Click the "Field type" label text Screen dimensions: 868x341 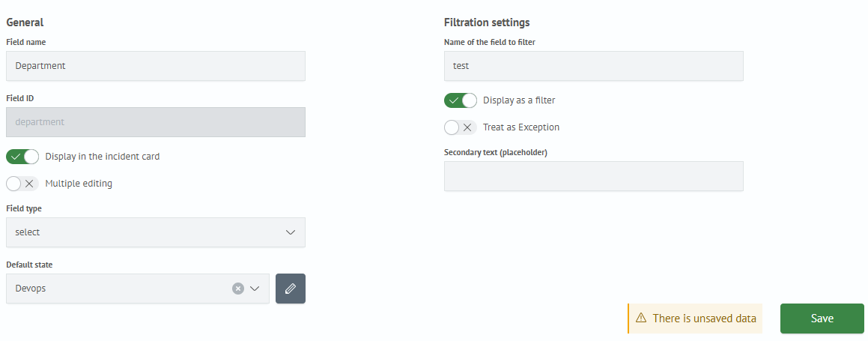pyautogui.click(x=24, y=208)
